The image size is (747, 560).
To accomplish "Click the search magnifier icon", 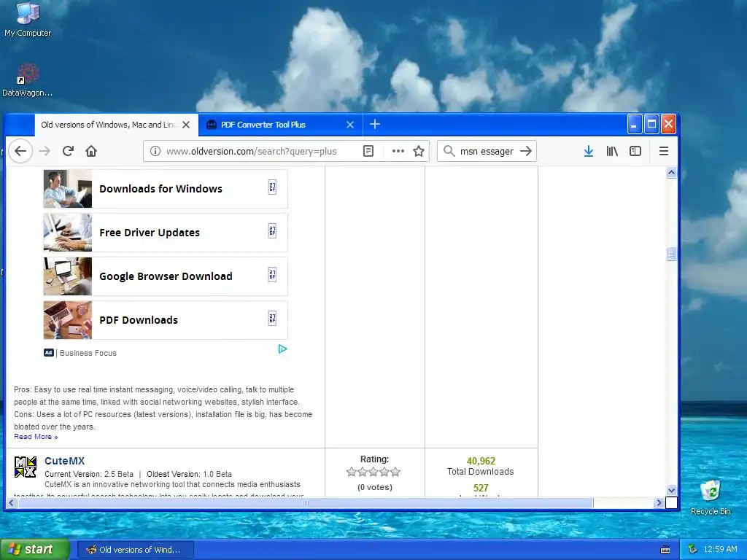I will click(x=449, y=151).
